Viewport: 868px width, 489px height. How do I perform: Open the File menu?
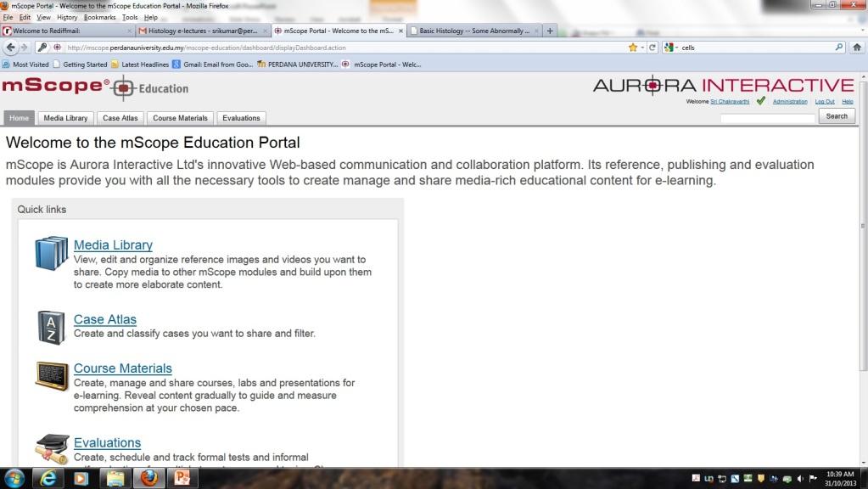8,18
